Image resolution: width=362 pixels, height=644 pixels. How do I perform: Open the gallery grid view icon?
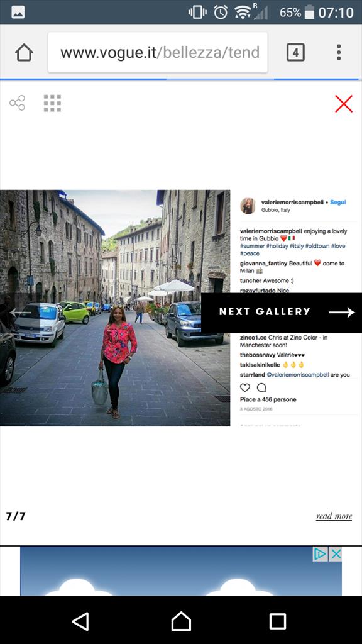(x=52, y=103)
